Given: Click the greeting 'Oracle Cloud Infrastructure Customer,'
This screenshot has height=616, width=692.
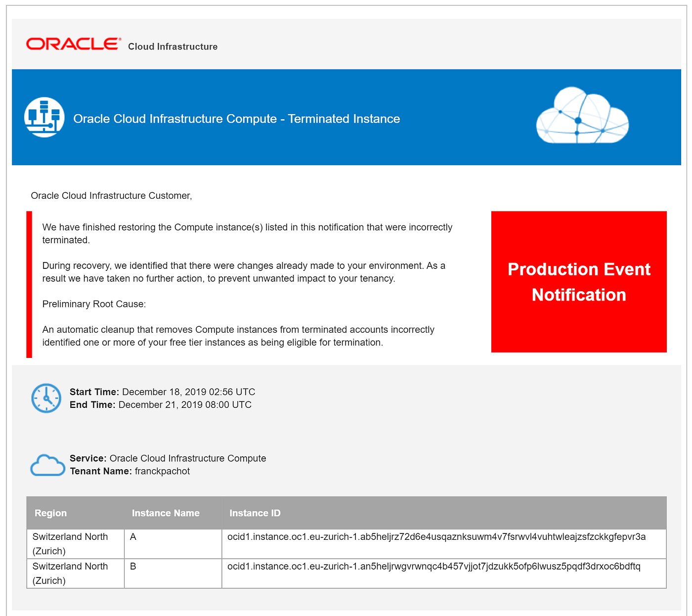Looking at the screenshot, I should 111,196.
